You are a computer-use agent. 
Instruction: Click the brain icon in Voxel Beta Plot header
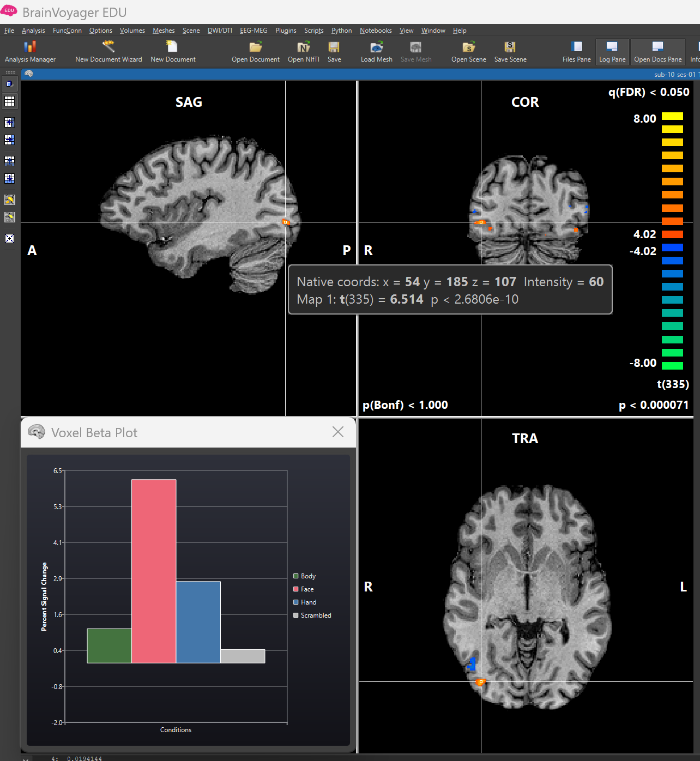(x=37, y=432)
